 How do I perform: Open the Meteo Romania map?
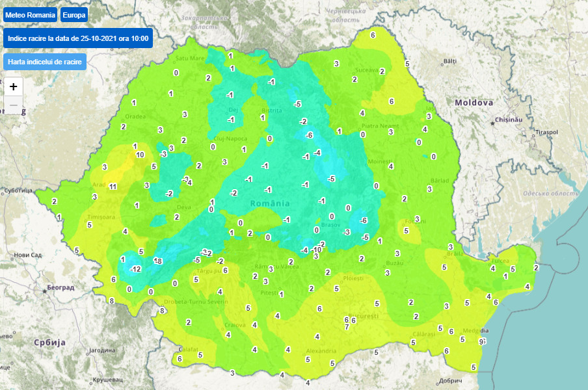pyautogui.click(x=30, y=14)
